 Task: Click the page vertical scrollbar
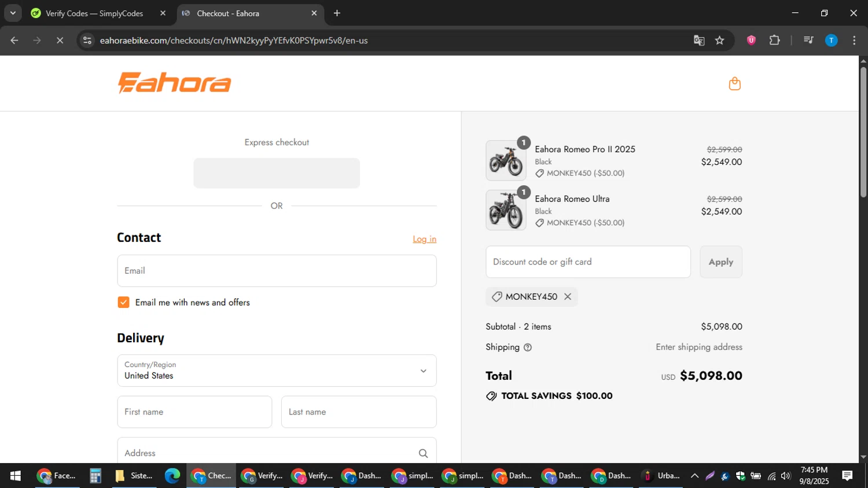[863, 132]
